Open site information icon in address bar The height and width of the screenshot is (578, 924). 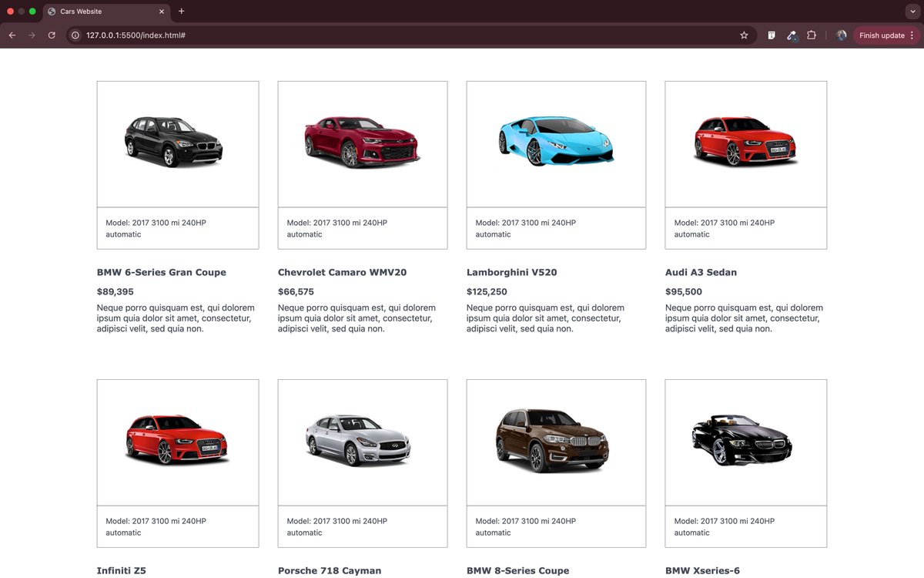(x=75, y=35)
